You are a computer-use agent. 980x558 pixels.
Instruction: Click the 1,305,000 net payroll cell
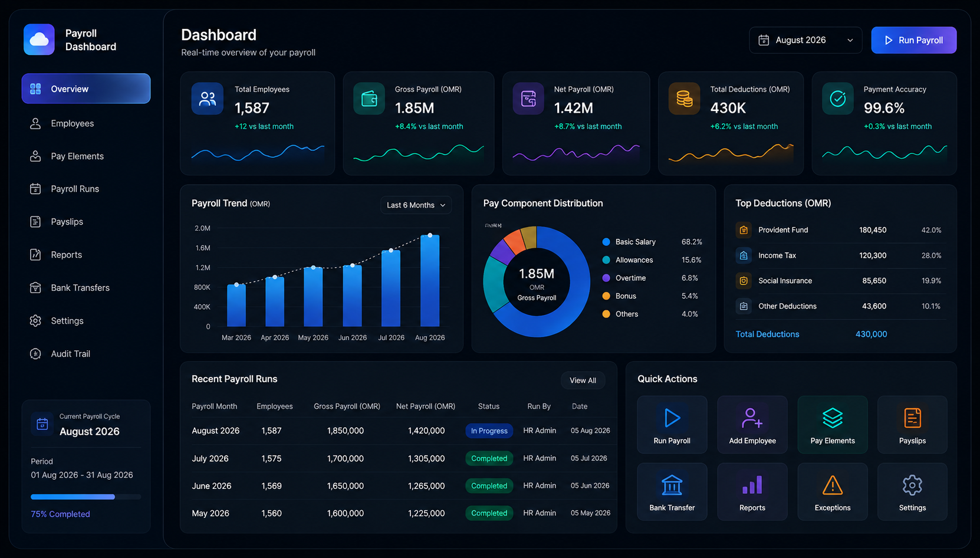[x=426, y=458]
